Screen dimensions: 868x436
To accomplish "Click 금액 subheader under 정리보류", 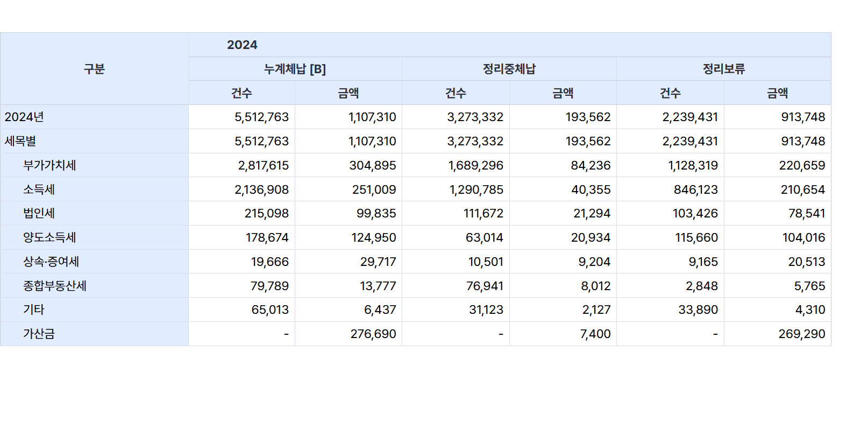I will [778, 93].
